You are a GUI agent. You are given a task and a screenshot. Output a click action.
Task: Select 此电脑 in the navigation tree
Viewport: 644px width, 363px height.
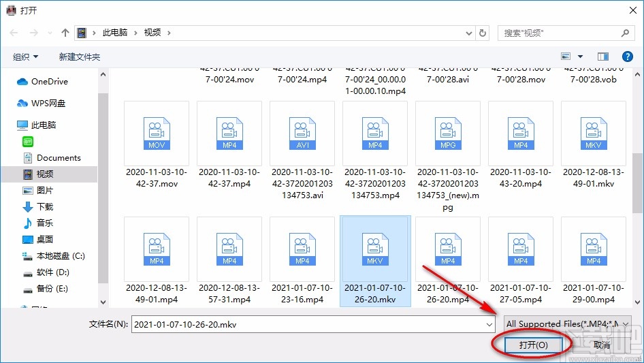click(37, 125)
